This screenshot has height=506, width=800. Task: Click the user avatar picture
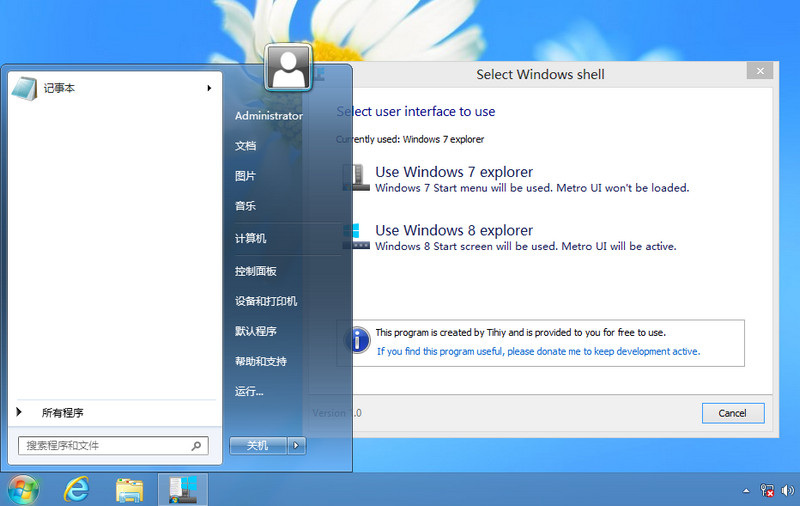288,67
